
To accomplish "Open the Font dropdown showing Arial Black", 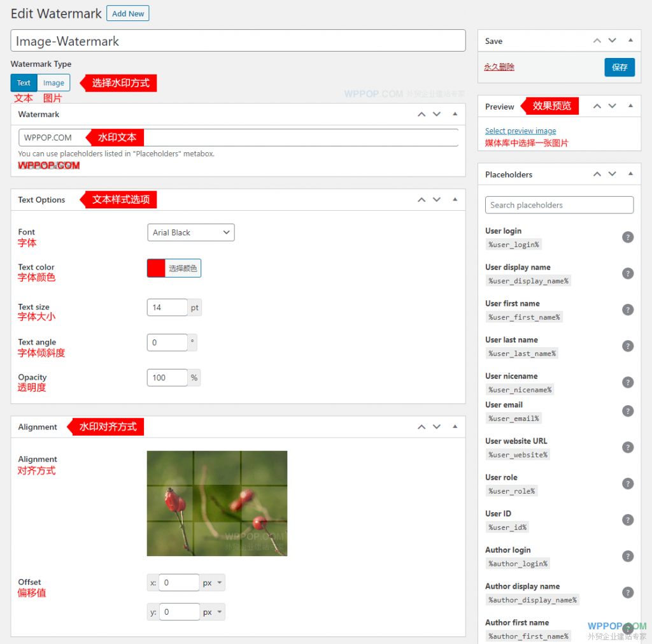I will coord(190,233).
